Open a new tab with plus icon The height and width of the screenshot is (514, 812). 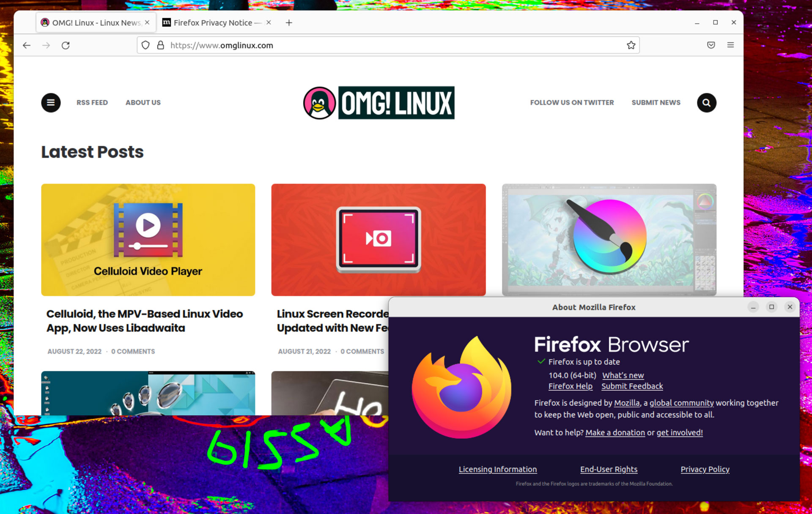tap(289, 23)
